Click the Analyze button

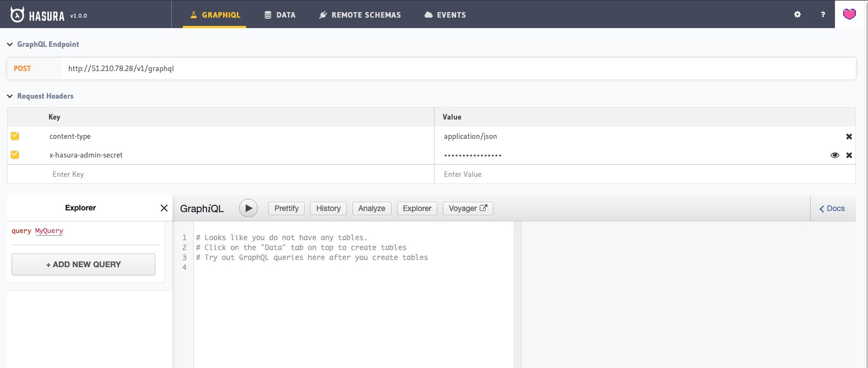point(372,208)
